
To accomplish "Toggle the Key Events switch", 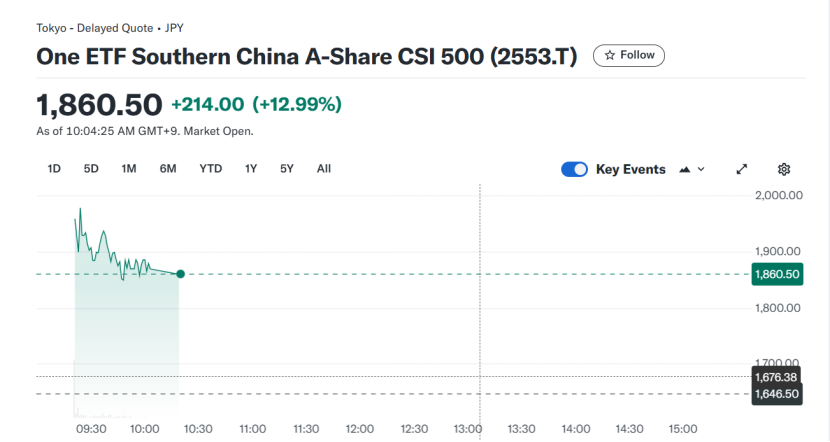I will 574,169.
